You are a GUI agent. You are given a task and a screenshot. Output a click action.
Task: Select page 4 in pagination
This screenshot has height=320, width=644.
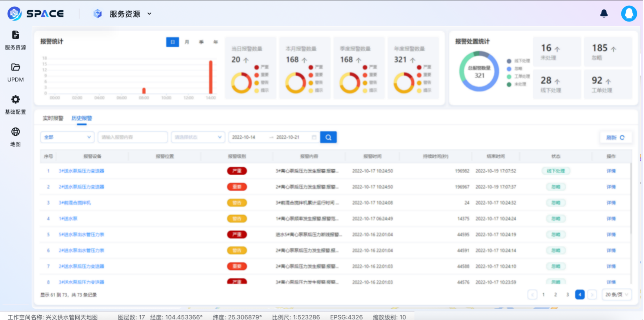580,295
